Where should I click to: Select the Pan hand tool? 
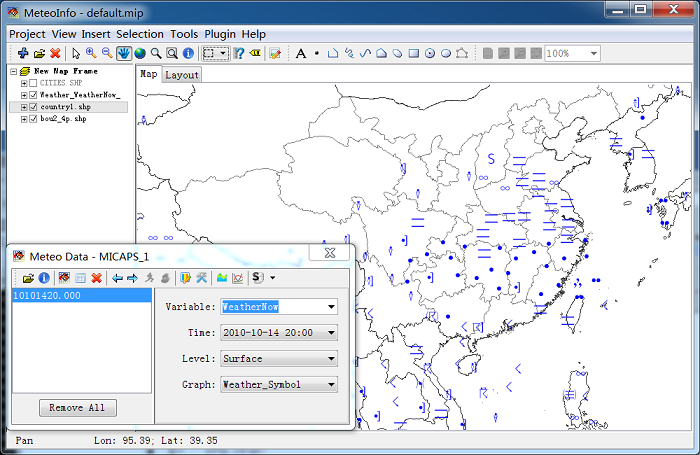pyautogui.click(x=124, y=54)
